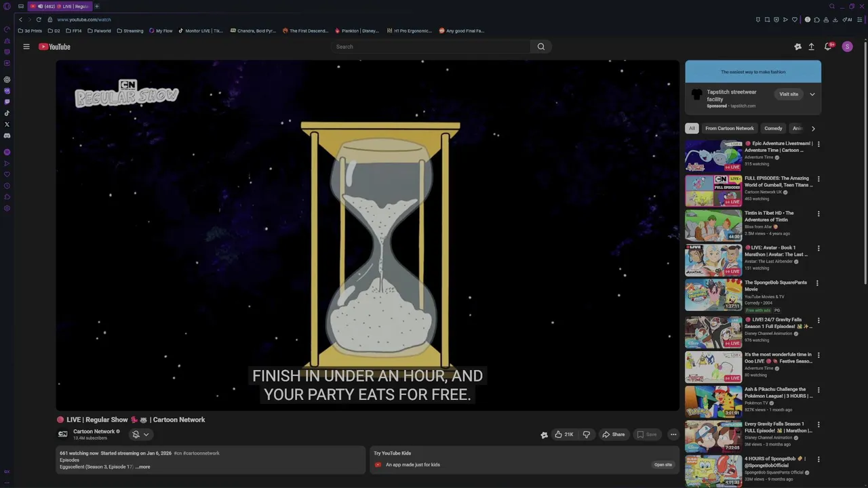Bookmark page with the heart icon
Screen dimensions: 868x488
pos(794,20)
